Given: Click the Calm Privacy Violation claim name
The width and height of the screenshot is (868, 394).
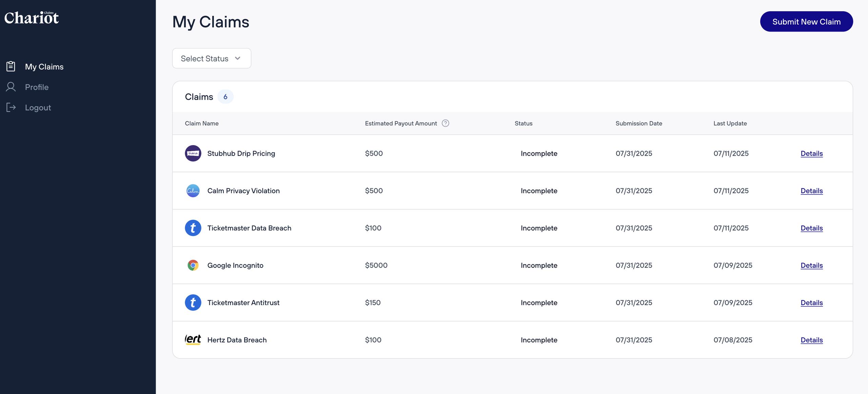Looking at the screenshot, I should click(243, 191).
